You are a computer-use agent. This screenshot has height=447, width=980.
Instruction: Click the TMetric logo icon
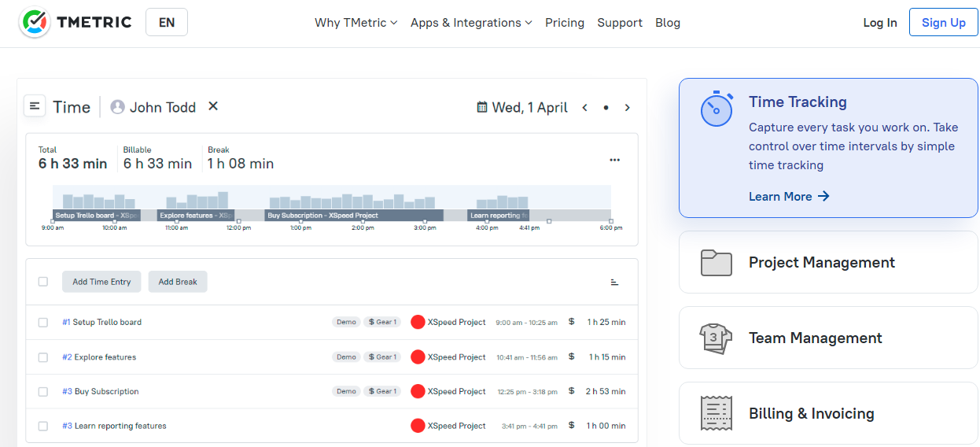(x=34, y=23)
